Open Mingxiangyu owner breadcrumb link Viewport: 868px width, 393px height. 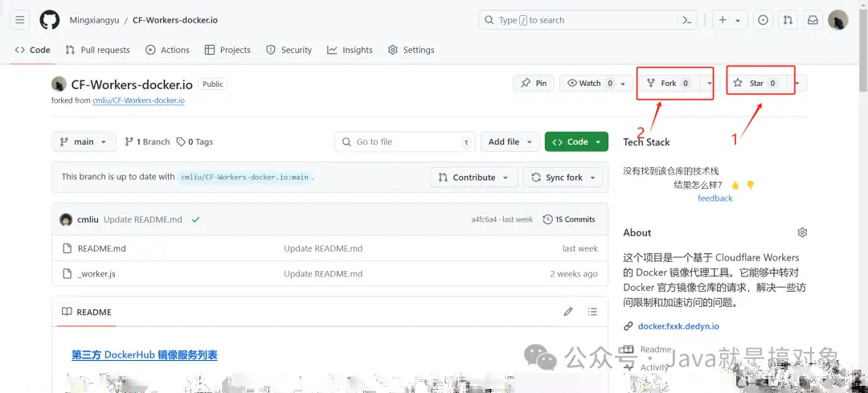point(93,20)
